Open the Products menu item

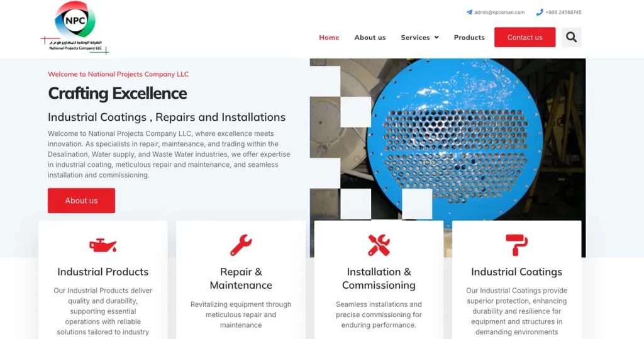469,38
